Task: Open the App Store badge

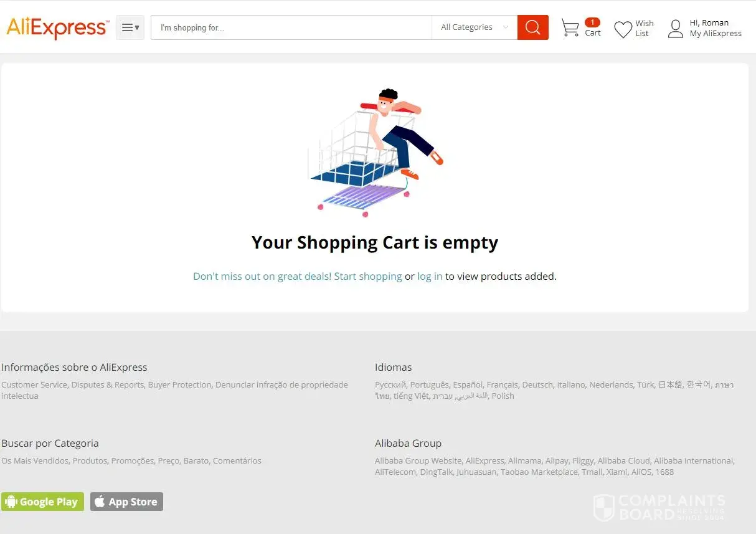Action: coord(126,502)
